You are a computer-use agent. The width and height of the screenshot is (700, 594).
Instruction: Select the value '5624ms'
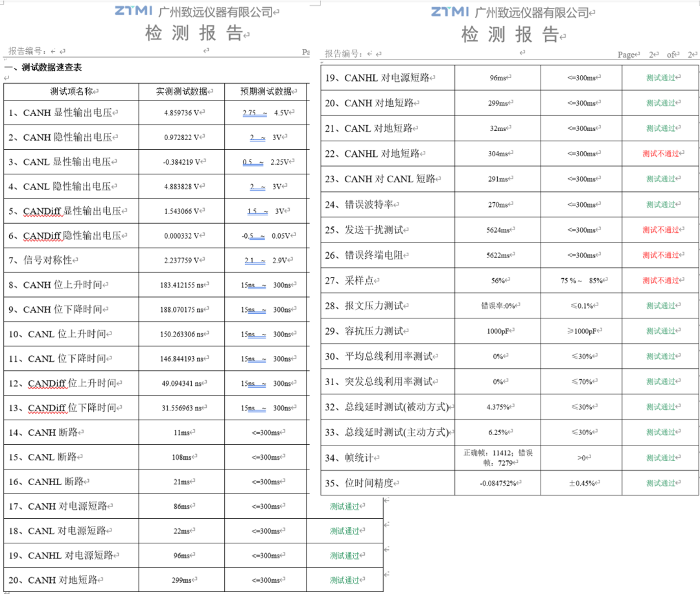tap(498, 230)
